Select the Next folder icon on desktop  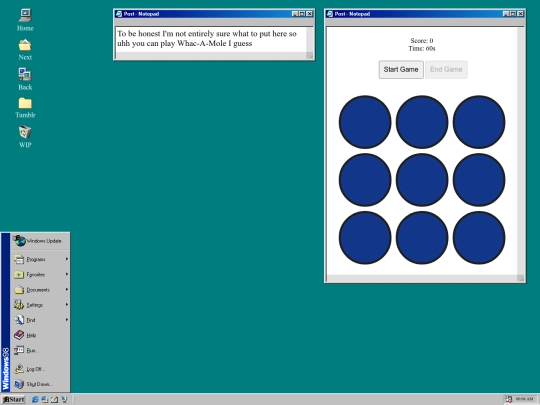[25, 50]
